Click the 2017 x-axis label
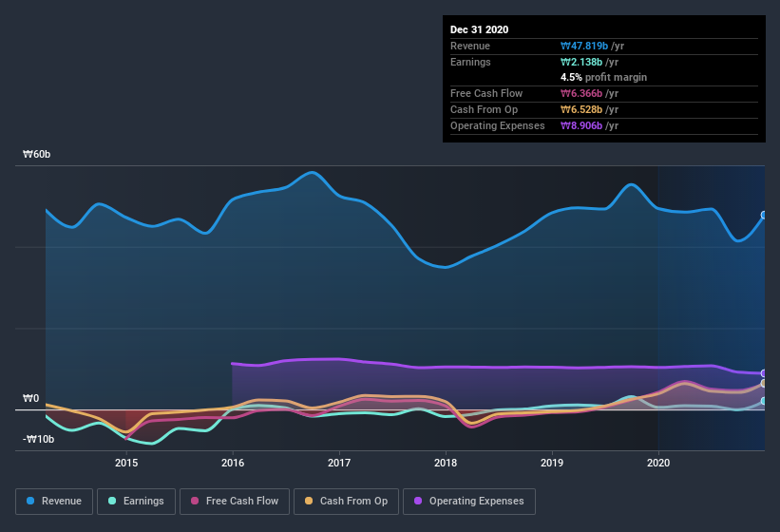The image size is (780, 532). tap(339, 463)
